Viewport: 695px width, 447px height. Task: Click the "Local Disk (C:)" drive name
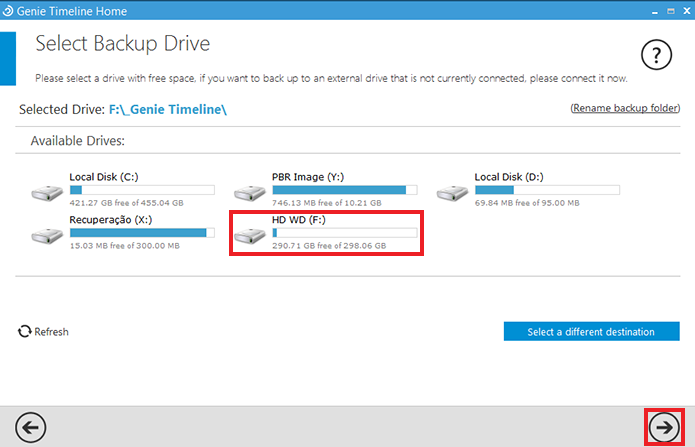coord(104,177)
